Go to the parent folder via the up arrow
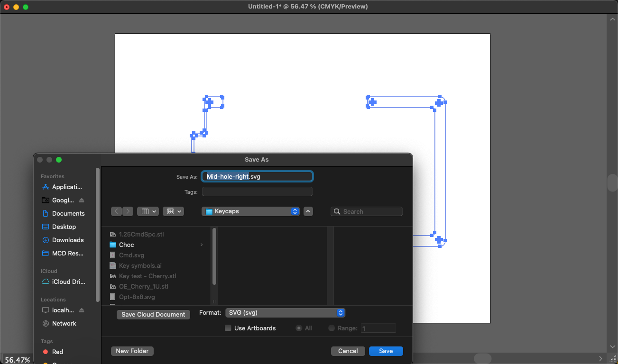This screenshot has height=364, width=618. coord(308,211)
